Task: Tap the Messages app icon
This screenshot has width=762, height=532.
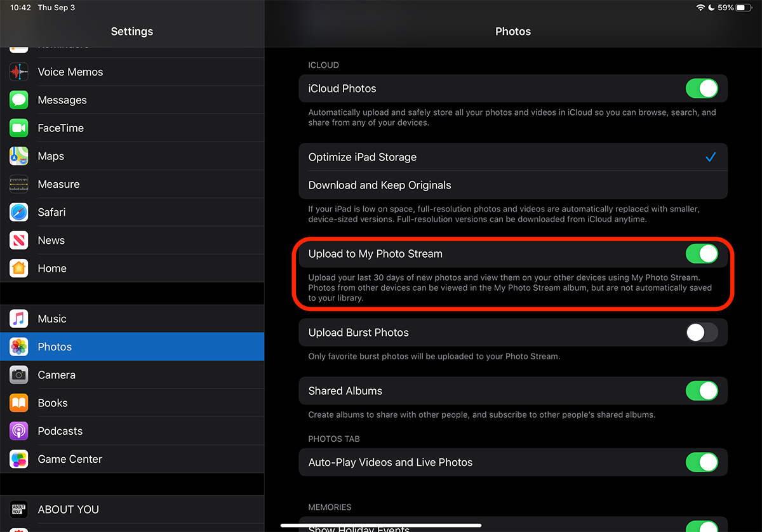Action: (19, 100)
